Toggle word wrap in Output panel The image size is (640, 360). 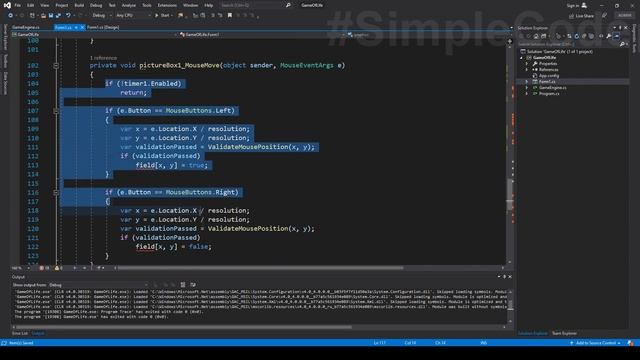point(193,285)
